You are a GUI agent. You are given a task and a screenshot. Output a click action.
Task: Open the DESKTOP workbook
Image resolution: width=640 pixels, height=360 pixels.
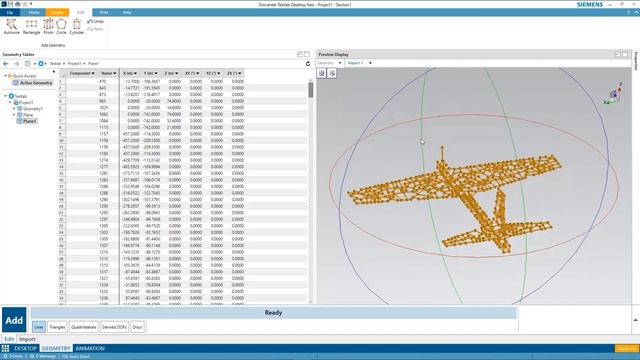[x=25, y=348]
